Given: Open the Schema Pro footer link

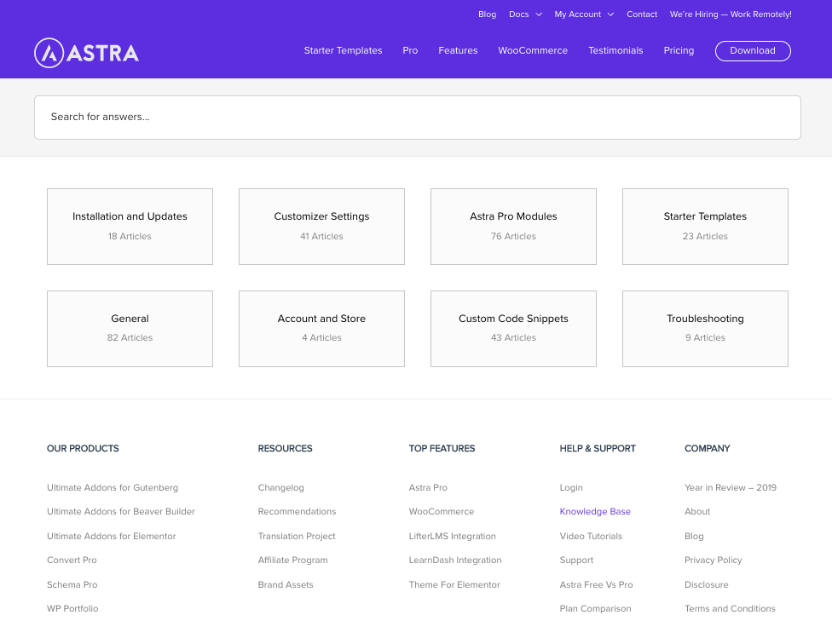Looking at the screenshot, I should 72,584.
